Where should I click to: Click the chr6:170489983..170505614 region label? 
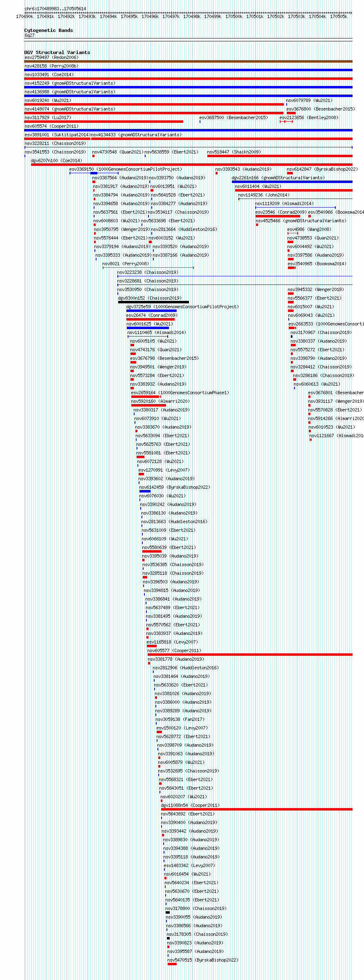click(55, 9)
